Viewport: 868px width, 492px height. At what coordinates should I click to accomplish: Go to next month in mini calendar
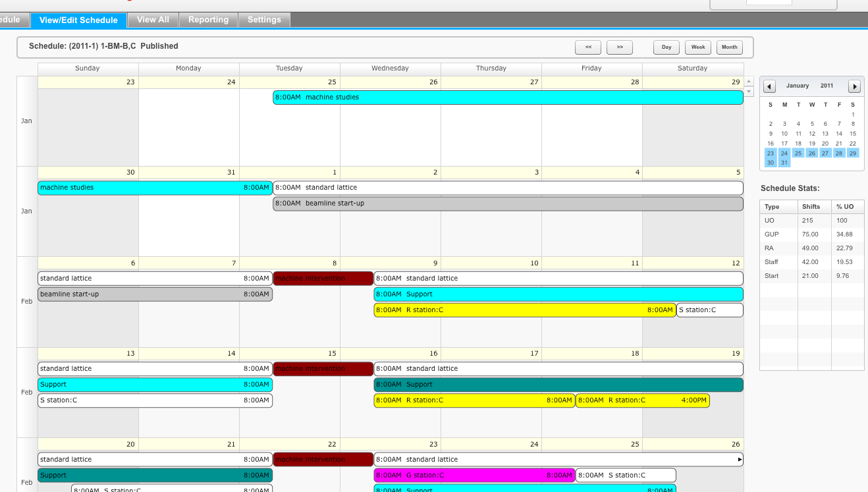click(x=854, y=86)
